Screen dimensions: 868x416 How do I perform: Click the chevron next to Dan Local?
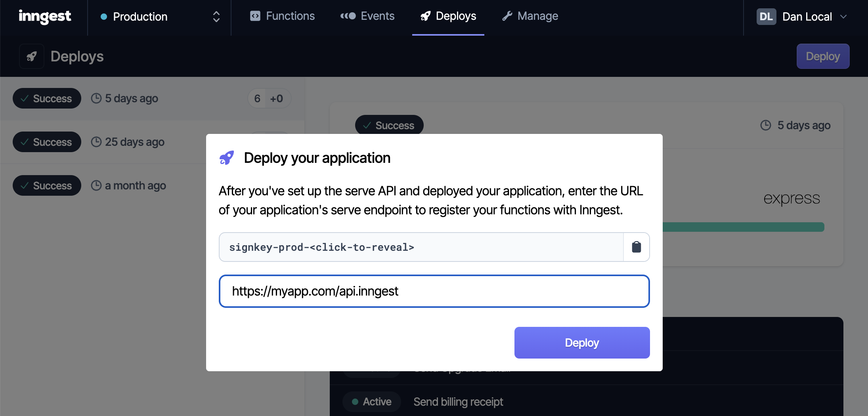[843, 17]
